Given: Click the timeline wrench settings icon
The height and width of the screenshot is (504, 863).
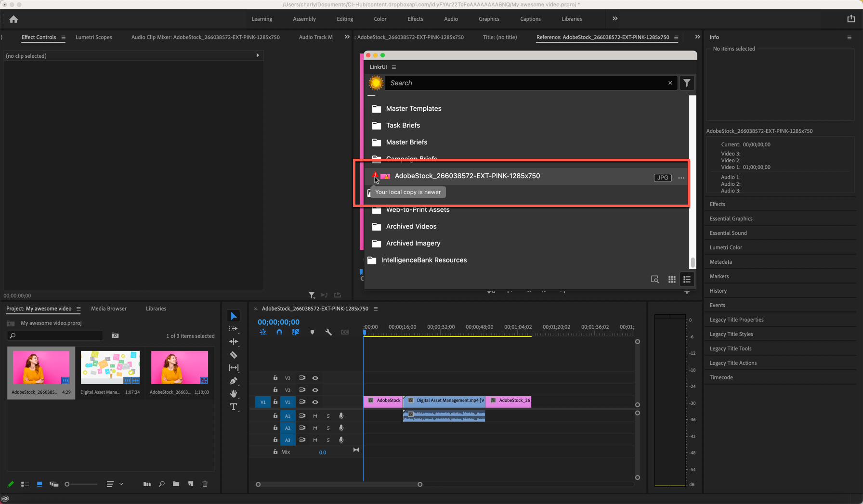Looking at the screenshot, I should [328, 332].
